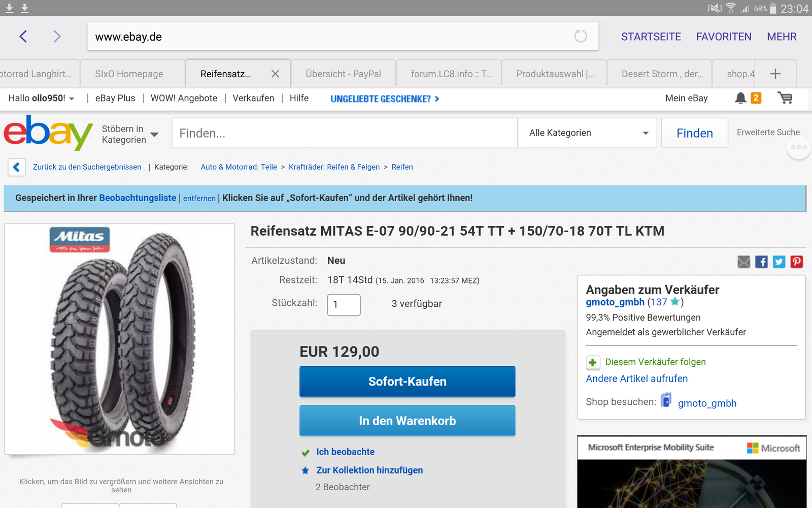Image resolution: width=812 pixels, height=508 pixels.
Task: Switch to the 'Übersicht - PayPal' tab
Action: coord(343,74)
